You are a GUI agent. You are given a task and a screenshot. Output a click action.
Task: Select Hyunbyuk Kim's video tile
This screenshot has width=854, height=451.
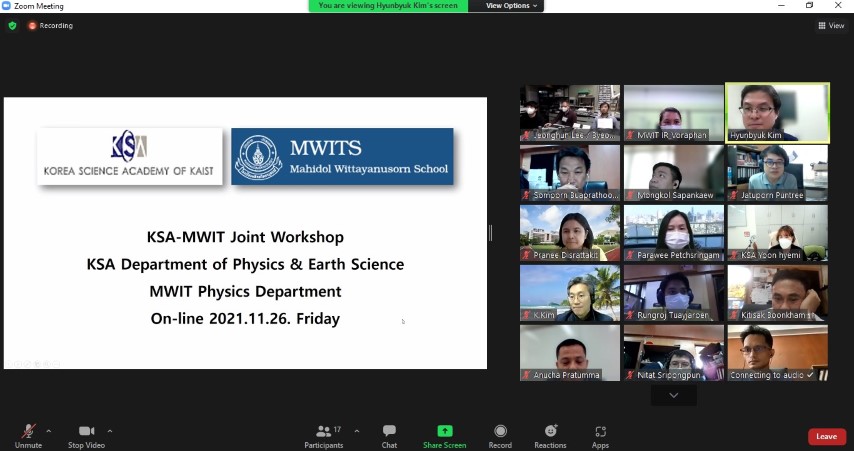click(x=777, y=113)
